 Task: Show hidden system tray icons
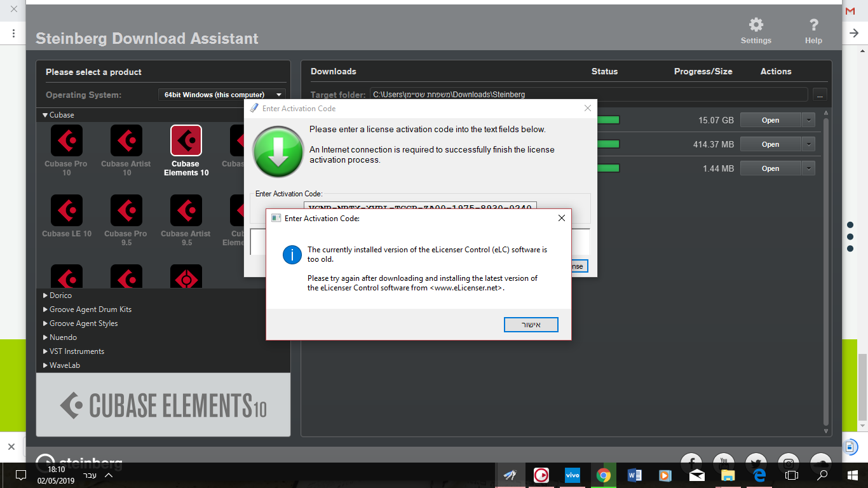click(x=109, y=475)
